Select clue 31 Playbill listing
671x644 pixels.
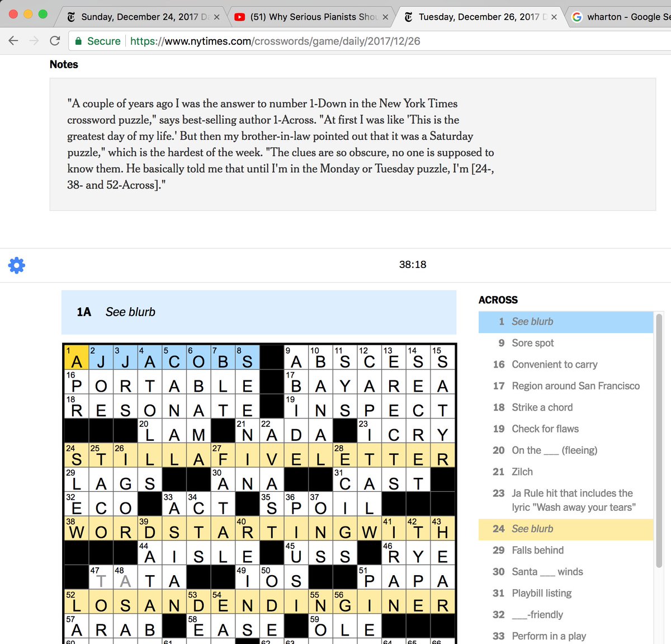[x=566, y=593]
